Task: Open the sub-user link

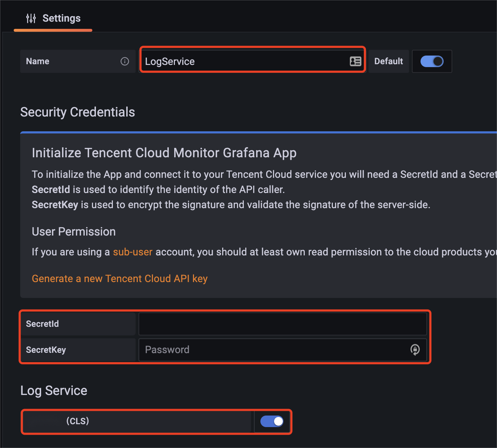Action: [133, 252]
